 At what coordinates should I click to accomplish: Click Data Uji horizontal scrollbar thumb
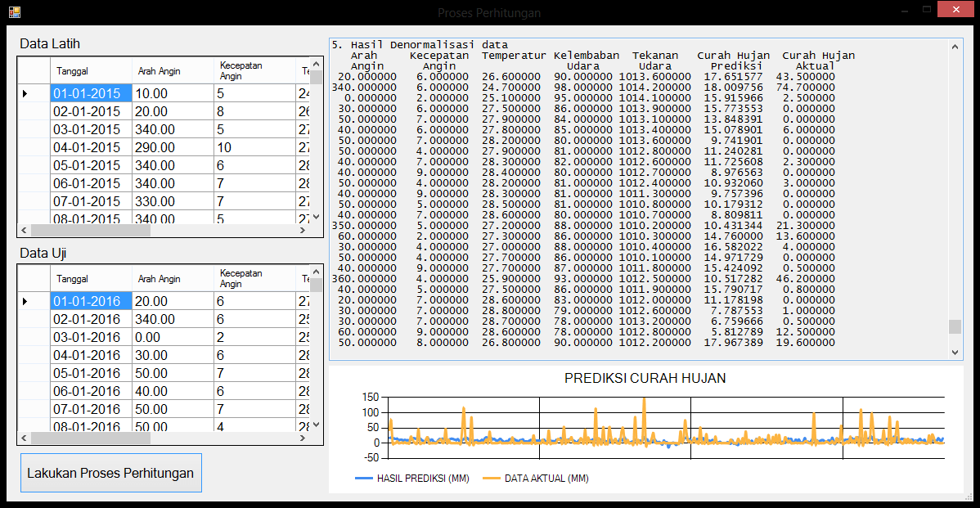90,438
